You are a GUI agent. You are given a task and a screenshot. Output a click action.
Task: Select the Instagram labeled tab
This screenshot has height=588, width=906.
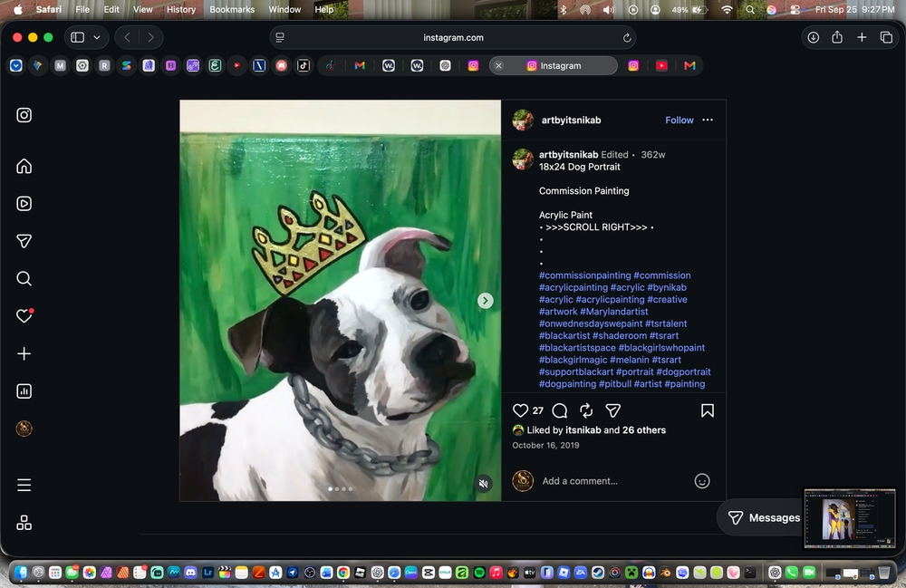click(x=554, y=66)
